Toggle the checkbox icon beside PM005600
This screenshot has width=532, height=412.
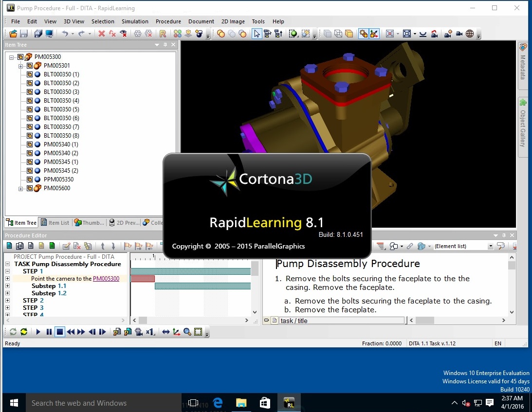click(30, 188)
